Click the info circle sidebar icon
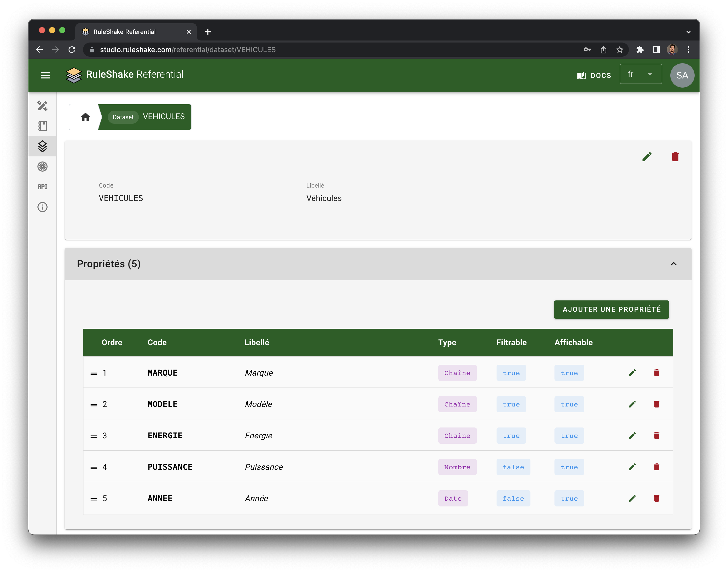The image size is (728, 572). pyautogui.click(x=42, y=207)
